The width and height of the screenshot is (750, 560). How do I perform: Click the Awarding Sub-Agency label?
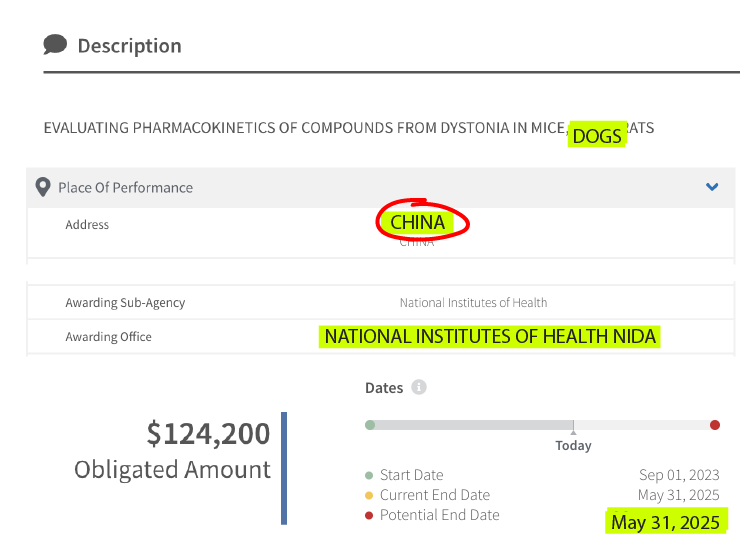tap(125, 303)
